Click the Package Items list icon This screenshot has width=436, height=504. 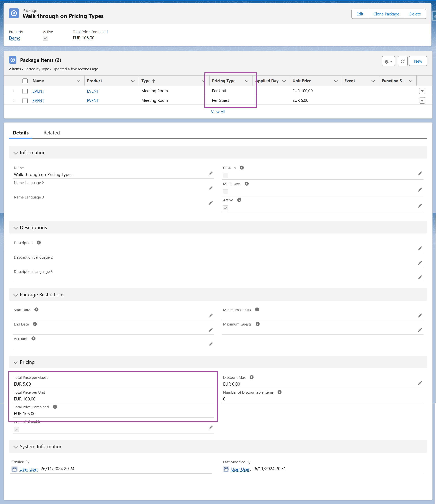coord(13,60)
